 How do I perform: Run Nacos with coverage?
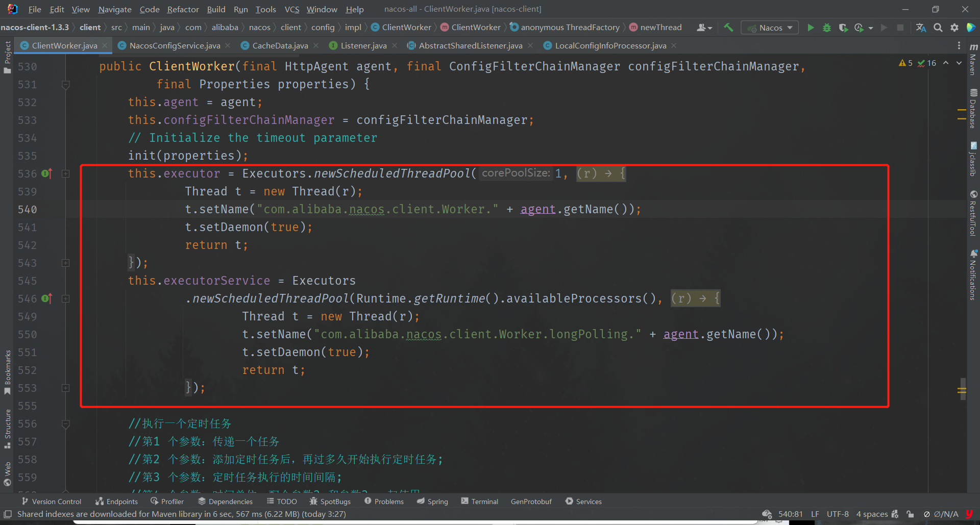(843, 28)
